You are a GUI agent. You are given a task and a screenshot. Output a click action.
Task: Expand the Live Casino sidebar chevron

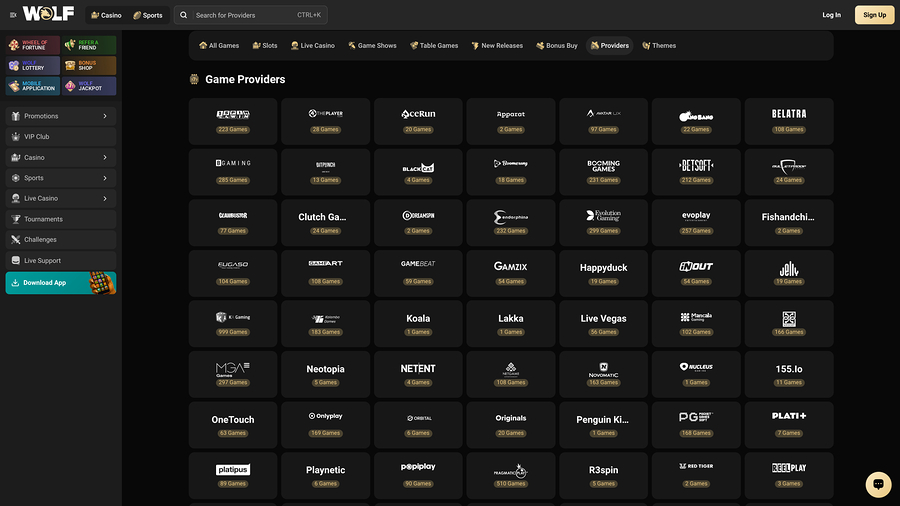105,198
